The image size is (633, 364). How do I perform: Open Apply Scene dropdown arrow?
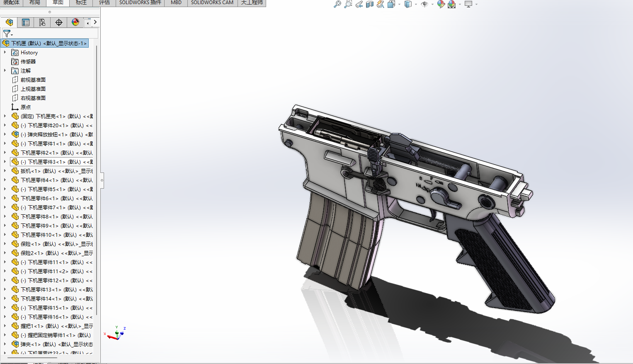[x=460, y=5]
